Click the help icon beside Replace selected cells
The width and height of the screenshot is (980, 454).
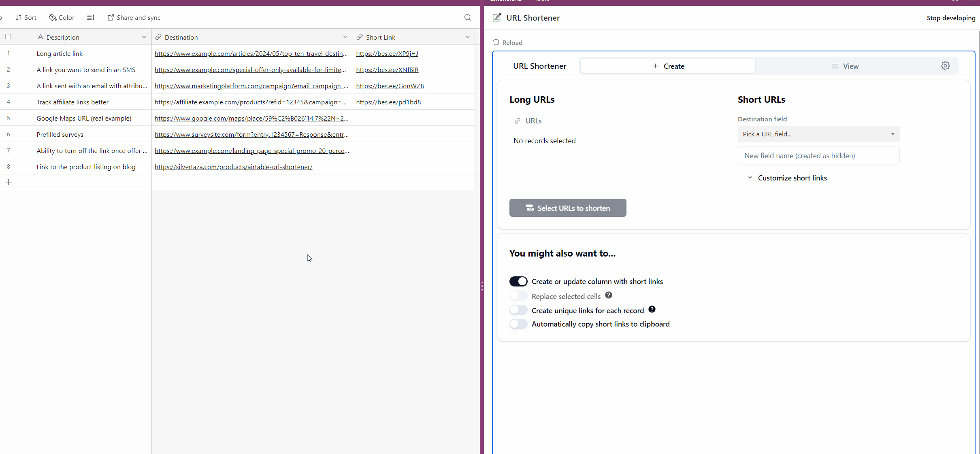tap(609, 295)
